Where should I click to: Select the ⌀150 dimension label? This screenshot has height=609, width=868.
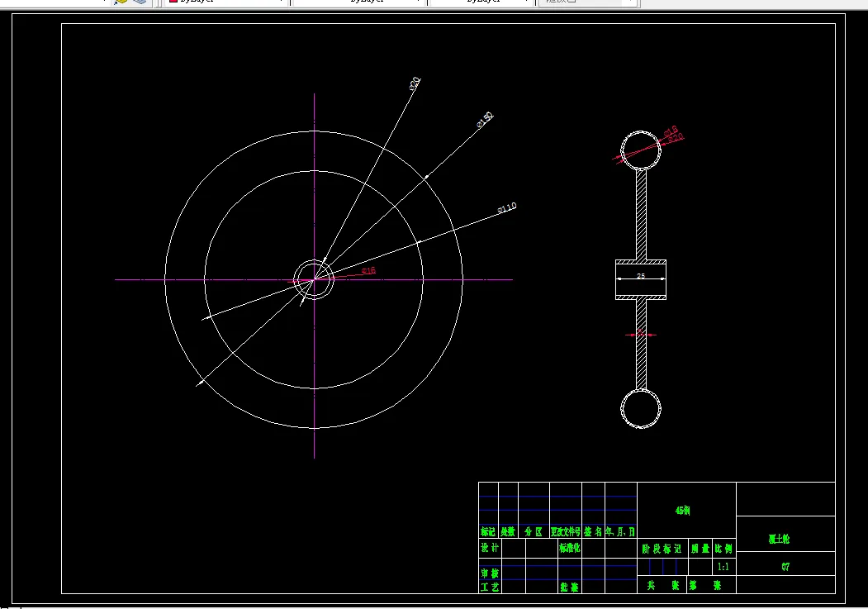coord(485,120)
